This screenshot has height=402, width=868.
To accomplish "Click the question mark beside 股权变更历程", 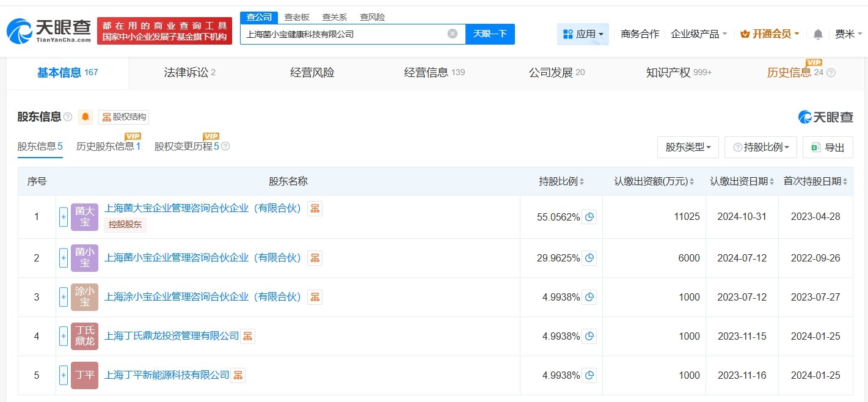I will tap(226, 146).
